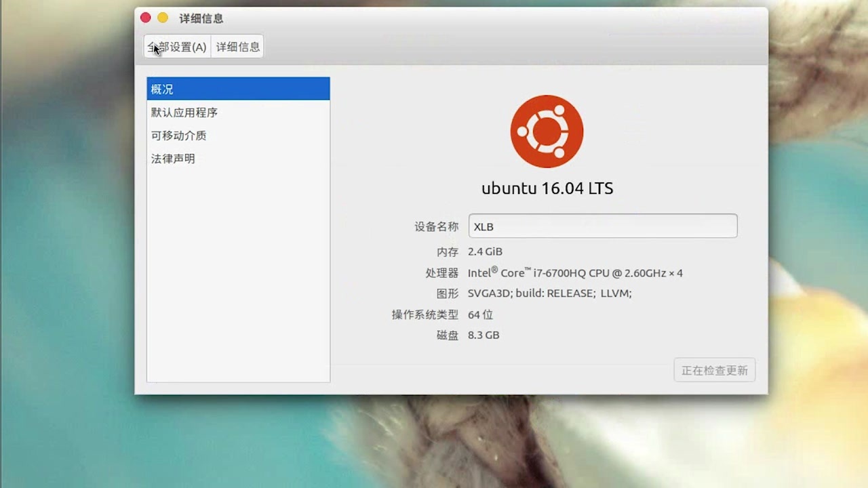Click the 设备名称 label
Screen dimensions: 868x488
pyautogui.click(x=437, y=226)
